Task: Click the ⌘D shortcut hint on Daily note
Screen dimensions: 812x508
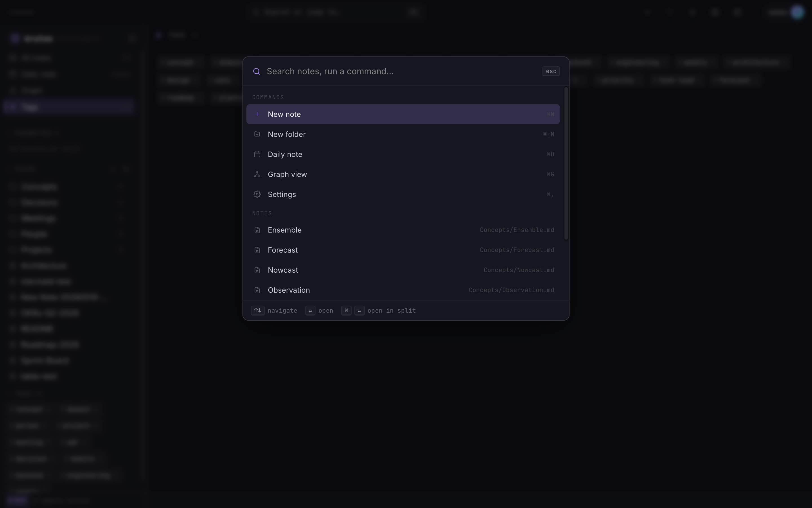Action: click(x=550, y=154)
